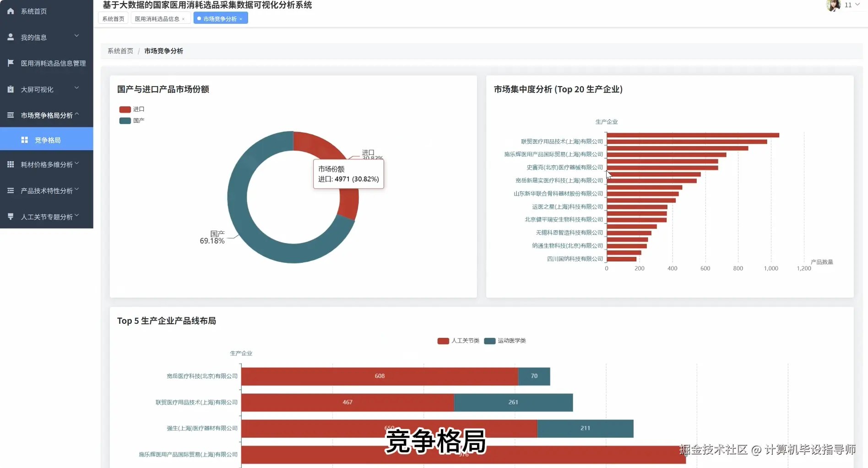Image resolution: width=868 pixels, height=468 pixels.
Task: Click 纳通生物科技(北京)有限公司 axis label
Action: pyautogui.click(x=567, y=246)
